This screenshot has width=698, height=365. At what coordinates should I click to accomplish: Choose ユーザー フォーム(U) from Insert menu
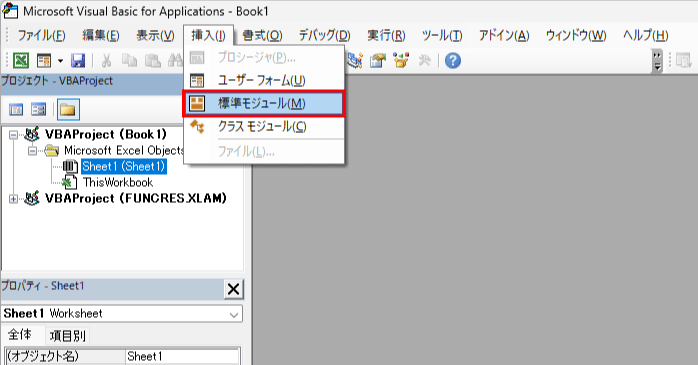264,81
